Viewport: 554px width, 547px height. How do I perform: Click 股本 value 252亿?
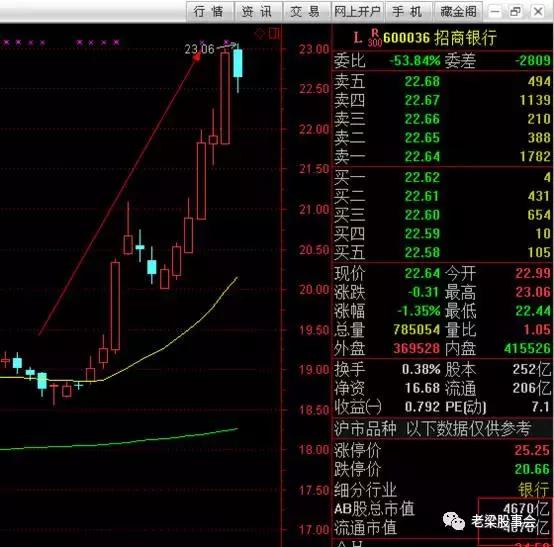coord(532,369)
